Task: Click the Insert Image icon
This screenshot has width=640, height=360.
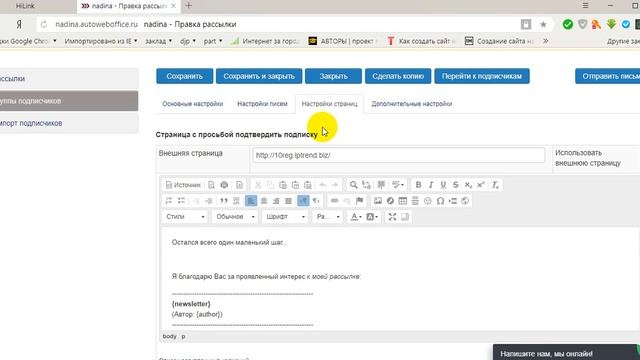Action: click(x=378, y=200)
